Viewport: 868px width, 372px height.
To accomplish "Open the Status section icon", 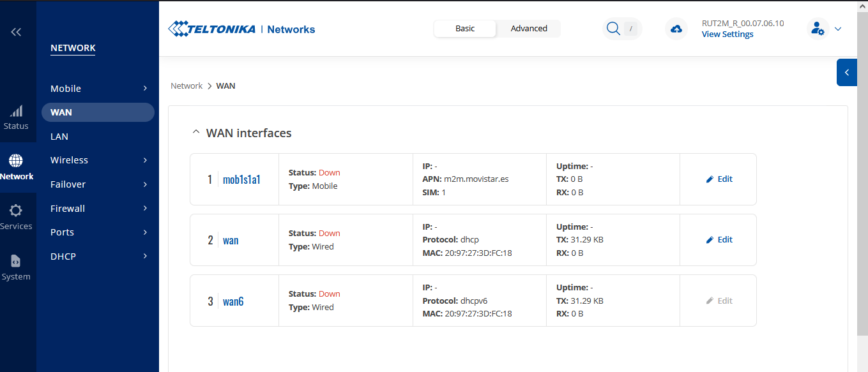I will point(16,117).
